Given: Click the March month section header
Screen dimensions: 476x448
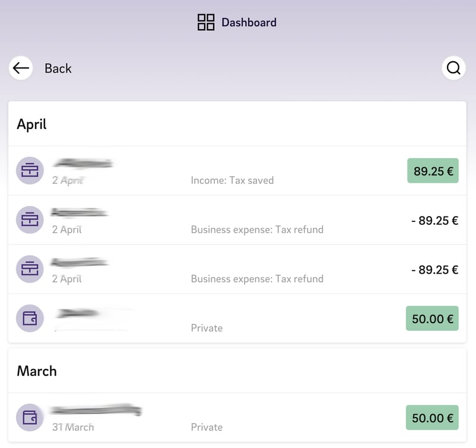Looking at the screenshot, I should click(x=37, y=371).
